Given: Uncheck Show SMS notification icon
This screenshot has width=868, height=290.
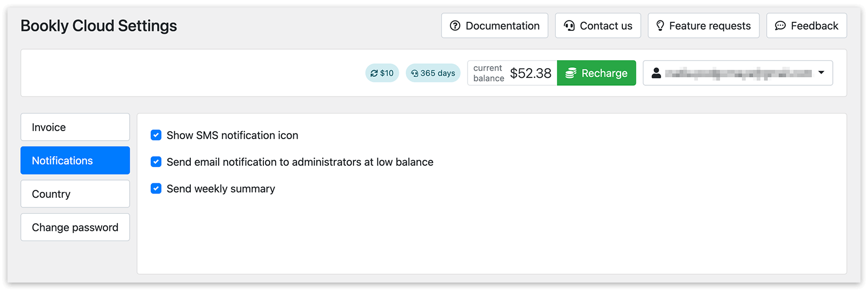Looking at the screenshot, I should tap(156, 135).
